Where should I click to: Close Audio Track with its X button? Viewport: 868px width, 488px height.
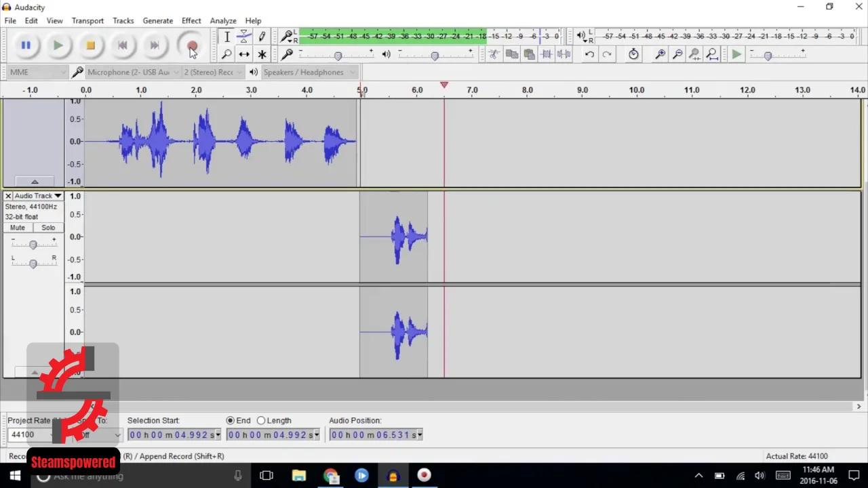pos(8,196)
